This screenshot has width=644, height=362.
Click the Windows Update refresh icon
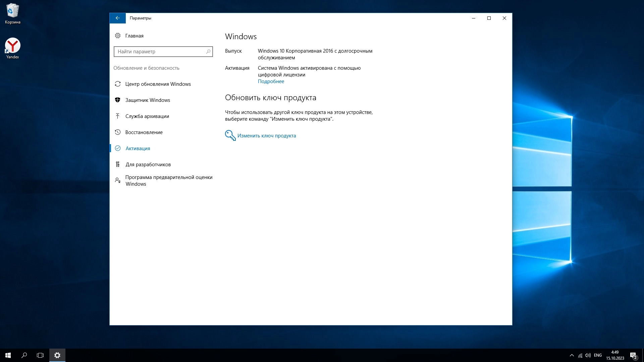coord(118,84)
